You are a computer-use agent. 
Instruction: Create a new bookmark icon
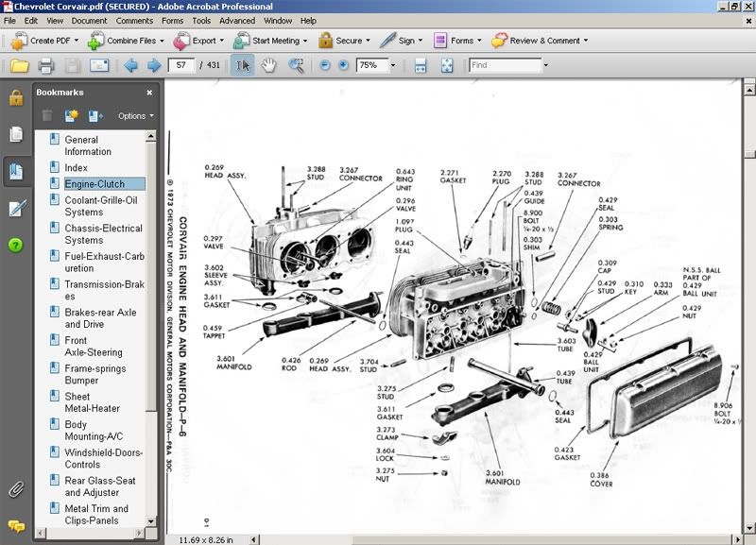[72, 115]
